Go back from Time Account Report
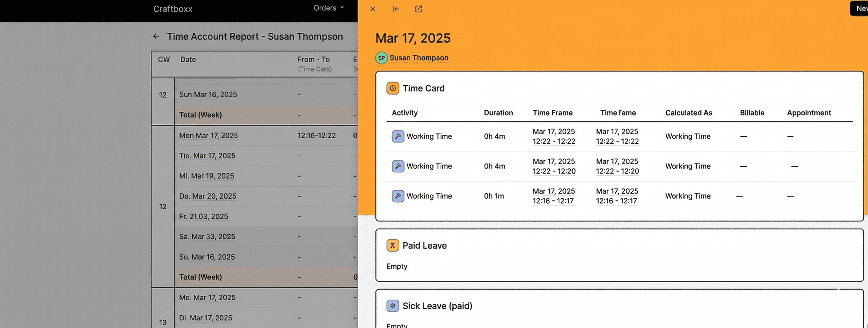868x328 pixels. 156,36
